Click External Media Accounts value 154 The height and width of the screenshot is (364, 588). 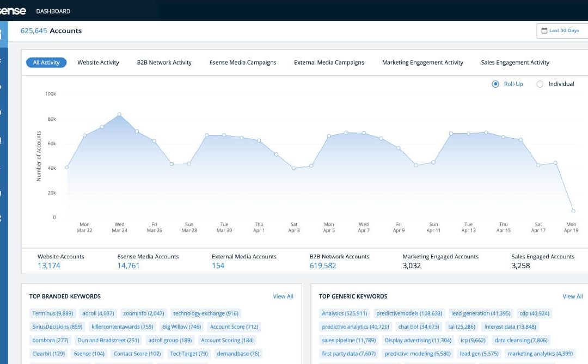click(x=218, y=266)
